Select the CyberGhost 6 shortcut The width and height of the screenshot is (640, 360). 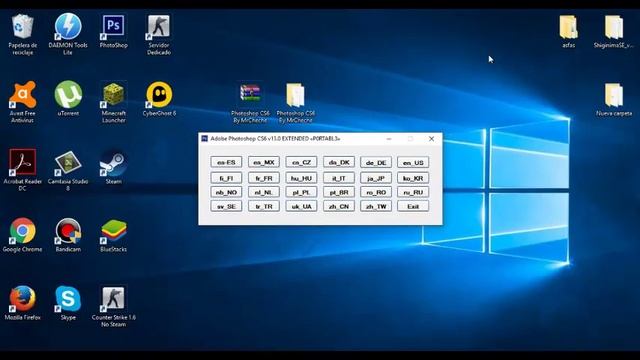tap(159, 99)
